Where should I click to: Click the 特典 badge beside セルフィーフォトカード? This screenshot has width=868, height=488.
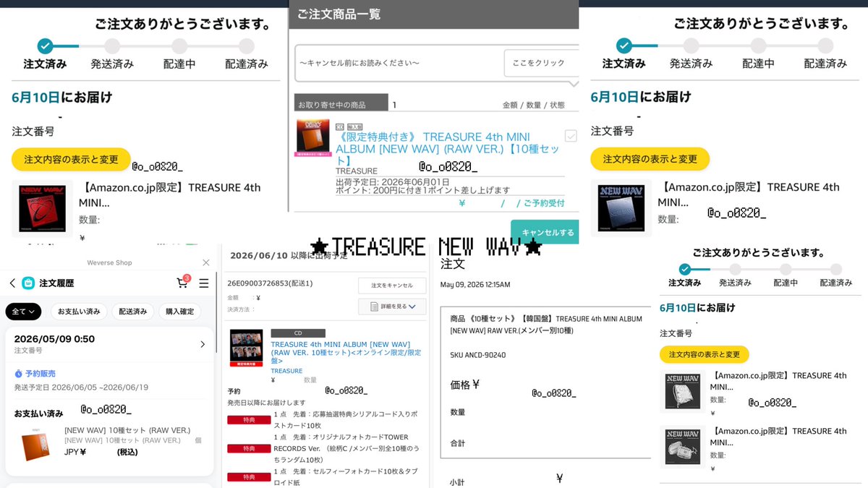pos(247,477)
